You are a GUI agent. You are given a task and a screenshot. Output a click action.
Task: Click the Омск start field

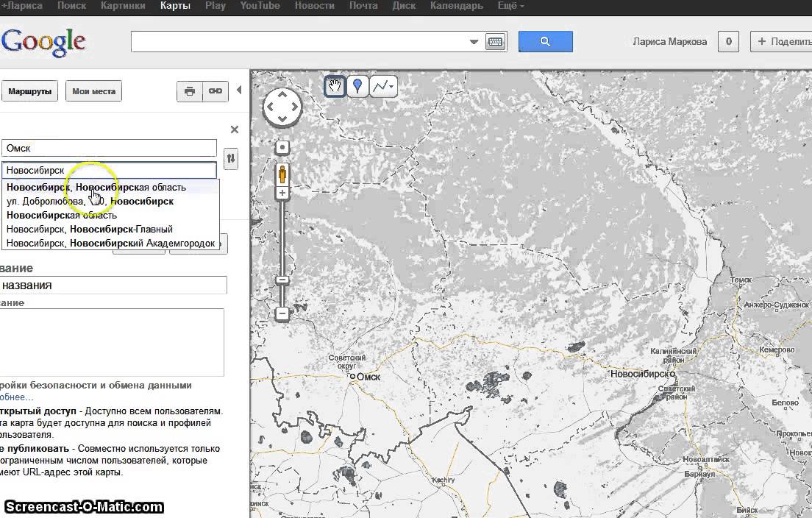pyautogui.click(x=109, y=148)
